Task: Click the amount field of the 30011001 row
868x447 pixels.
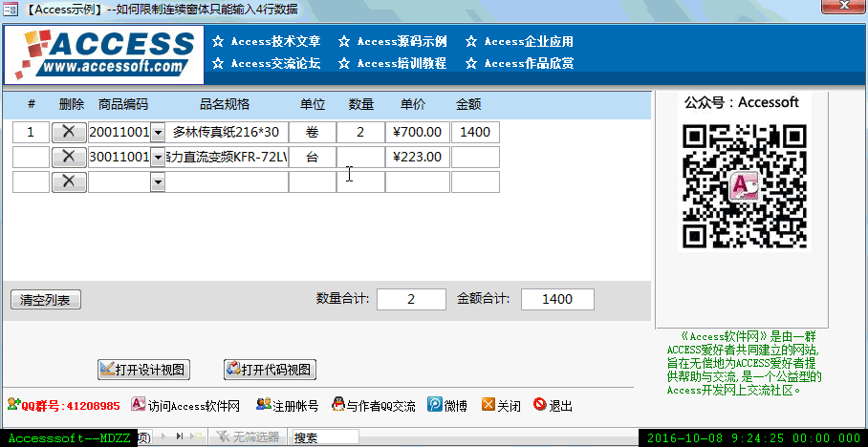Action: click(475, 157)
